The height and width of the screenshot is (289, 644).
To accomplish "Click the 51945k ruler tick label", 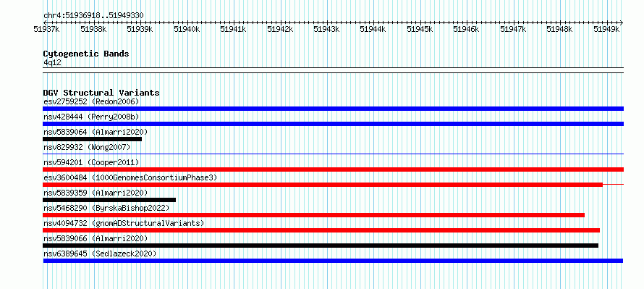I will (x=420, y=29).
